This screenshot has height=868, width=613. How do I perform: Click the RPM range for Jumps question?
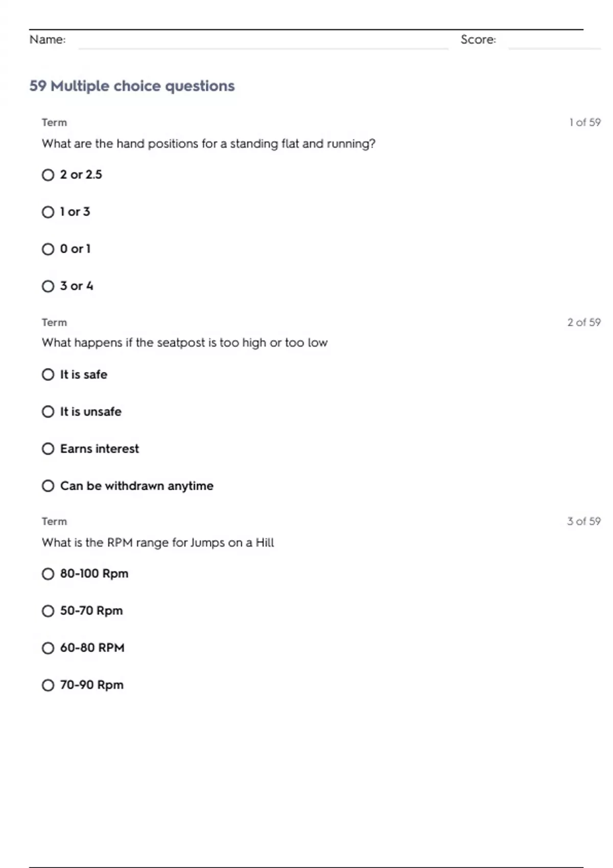pos(158,543)
